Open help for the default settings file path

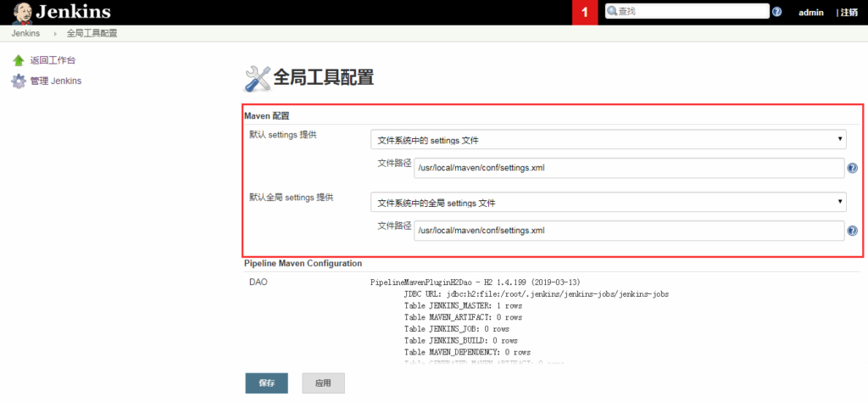point(852,169)
